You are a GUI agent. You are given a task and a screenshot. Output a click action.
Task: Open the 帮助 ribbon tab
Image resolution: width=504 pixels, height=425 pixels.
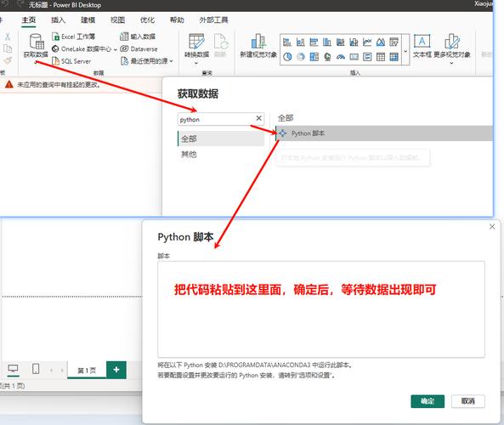pyautogui.click(x=177, y=20)
